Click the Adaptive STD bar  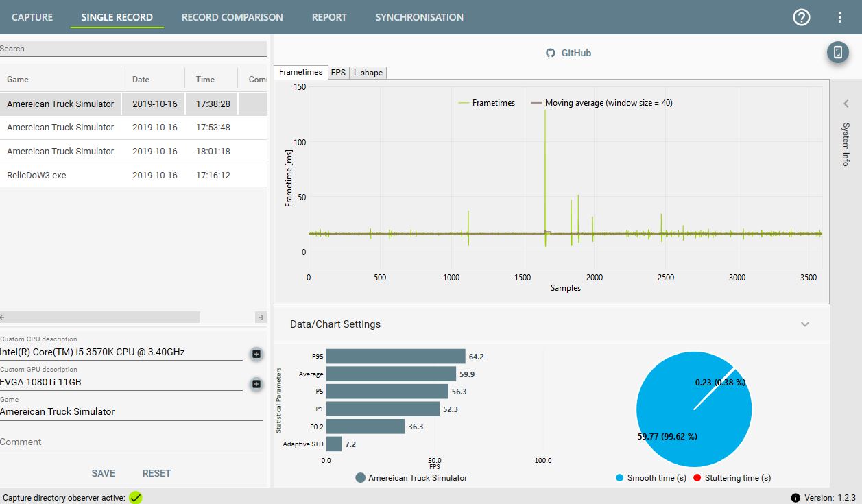coord(334,444)
